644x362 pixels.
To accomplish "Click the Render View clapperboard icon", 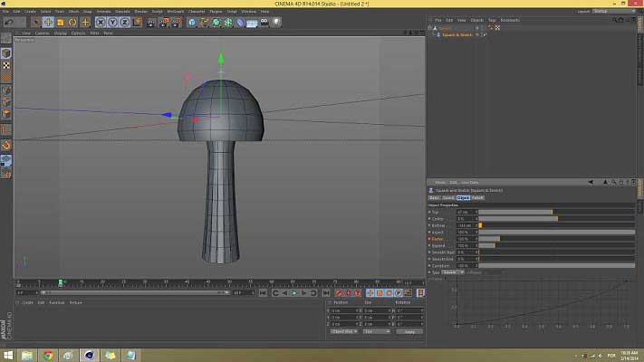I will 151,22.
